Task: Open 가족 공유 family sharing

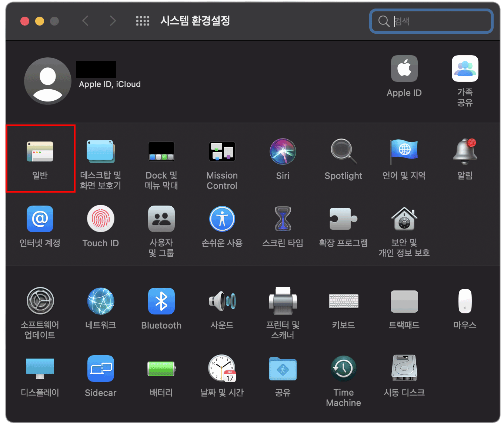Action: 465,69
